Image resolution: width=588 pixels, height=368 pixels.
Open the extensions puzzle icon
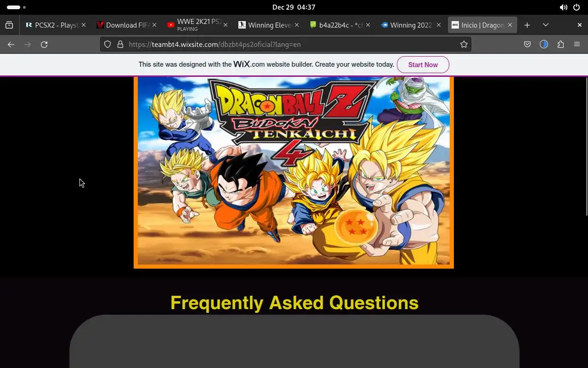click(x=560, y=45)
